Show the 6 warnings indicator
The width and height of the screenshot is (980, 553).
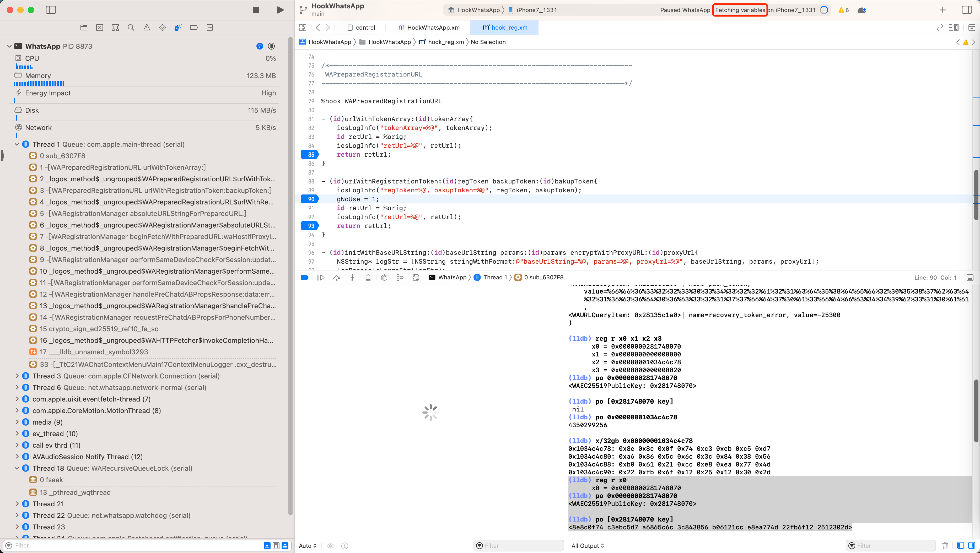(x=844, y=10)
